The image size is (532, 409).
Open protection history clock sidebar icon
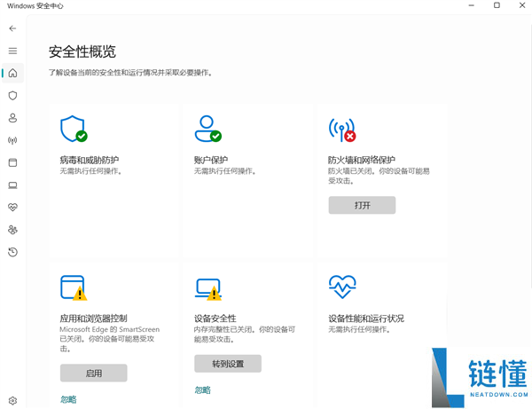pos(12,252)
